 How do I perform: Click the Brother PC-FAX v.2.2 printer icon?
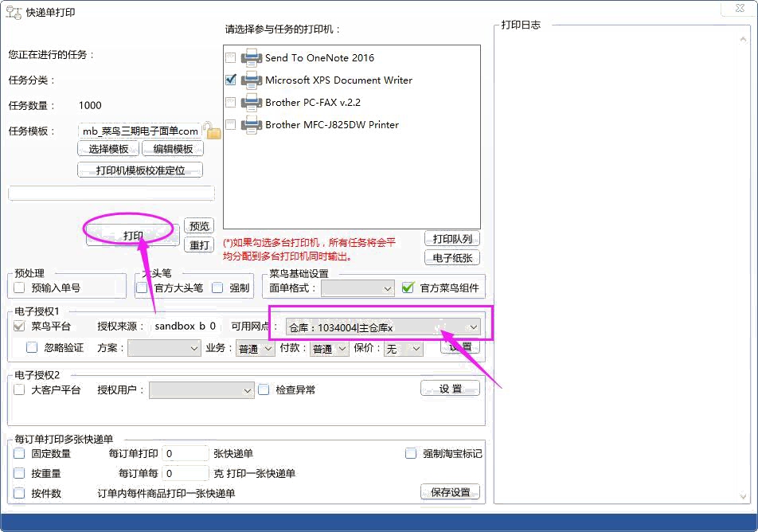pos(252,102)
